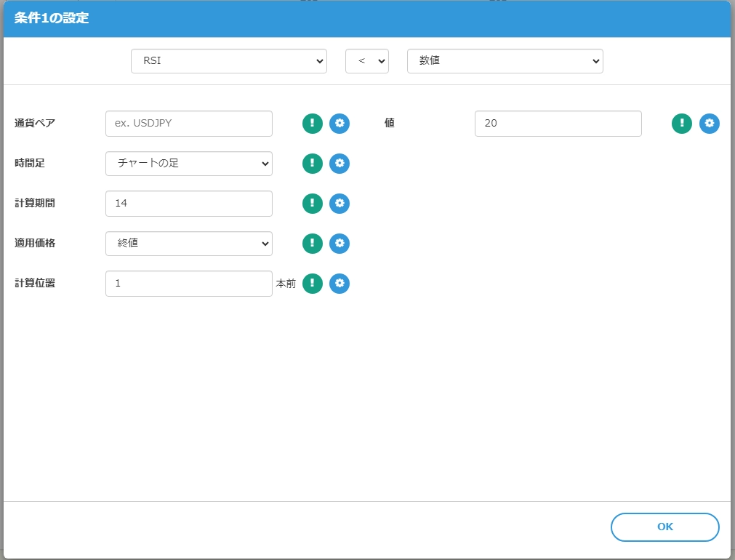The width and height of the screenshot is (735, 560).
Task: Open blue gear settings for 時間足
Action: point(340,164)
